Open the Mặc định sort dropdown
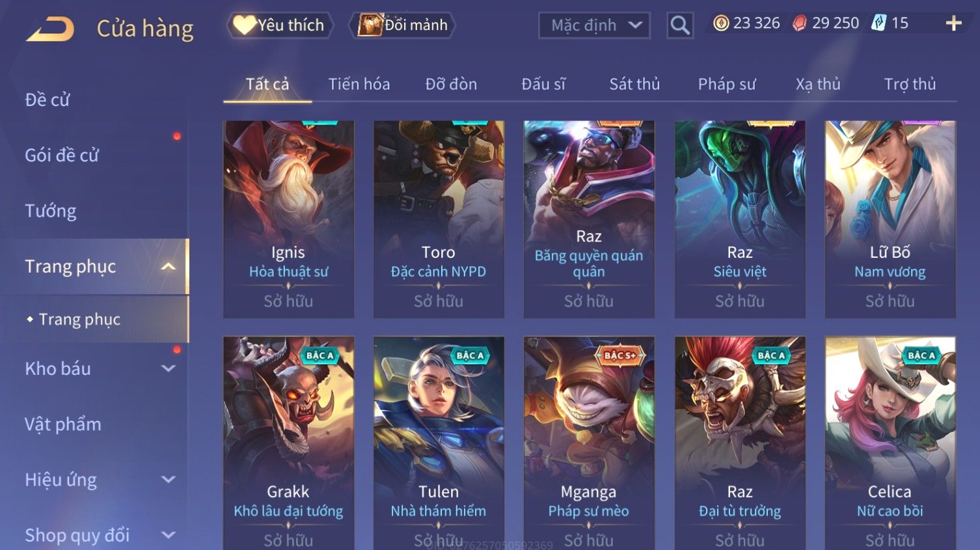The height and width of the screenshot is (550, 980). tap(594, 25)
